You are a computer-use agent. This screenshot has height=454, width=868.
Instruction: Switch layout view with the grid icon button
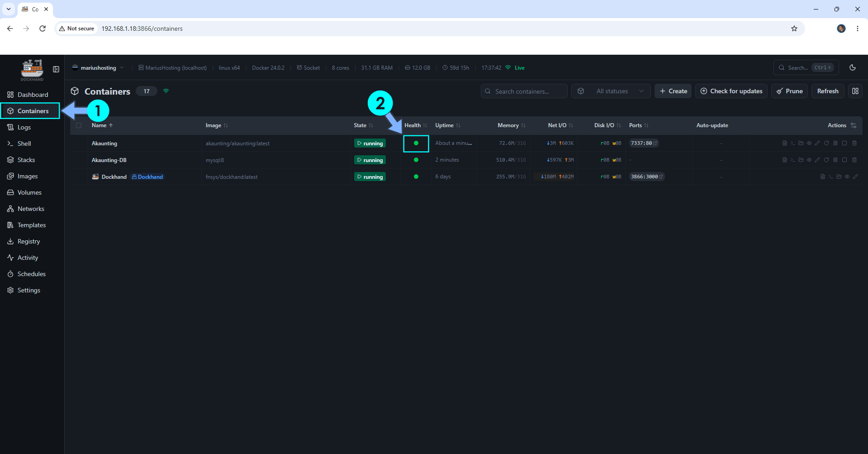[855, 91]
